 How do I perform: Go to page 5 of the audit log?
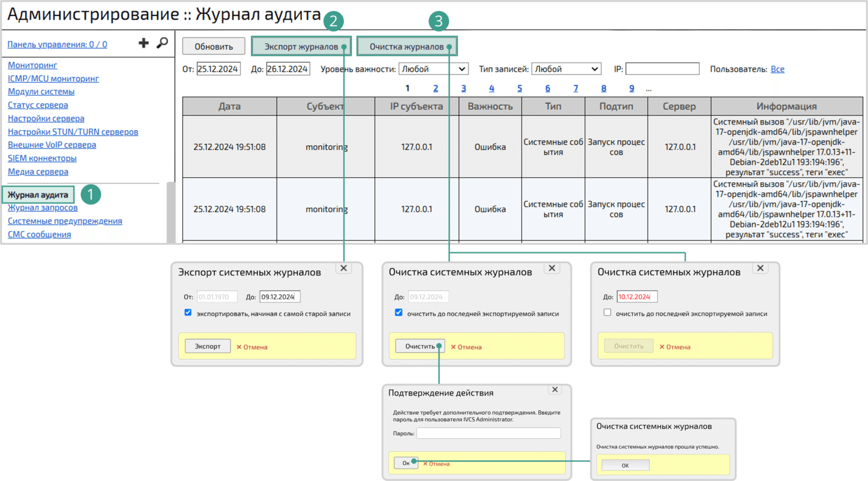520,89
